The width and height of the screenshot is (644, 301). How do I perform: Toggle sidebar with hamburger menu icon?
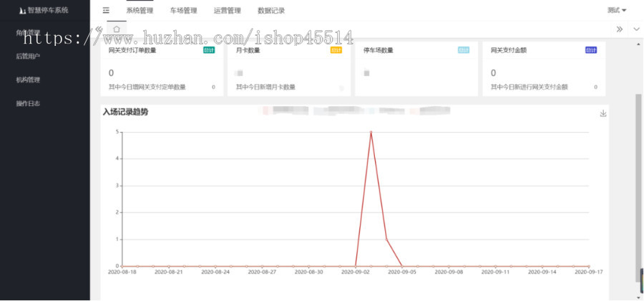106,10
